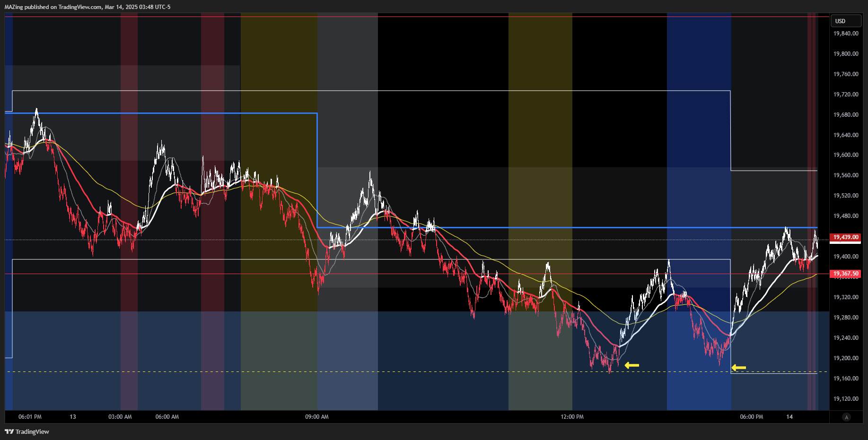The image size is (868, 440).
Task: Click the 19,520.00 price axis label
Action: coord(846,196)
